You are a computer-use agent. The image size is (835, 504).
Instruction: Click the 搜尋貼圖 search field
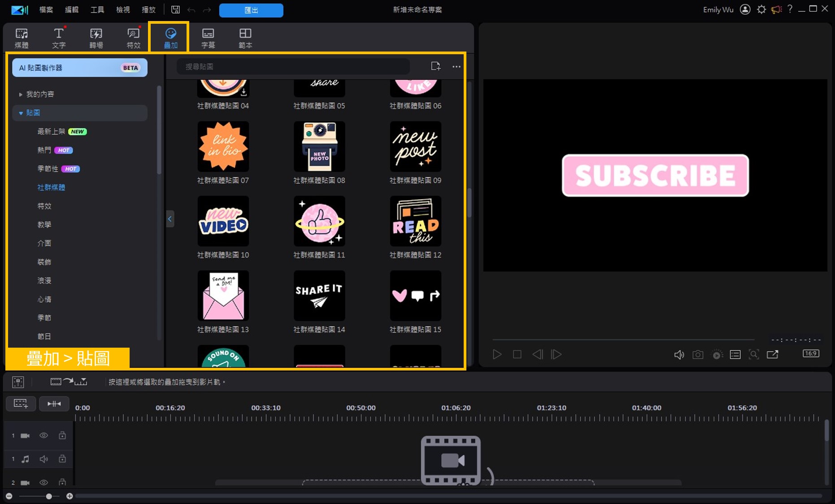pyautogui.click(x=293, y=67)
